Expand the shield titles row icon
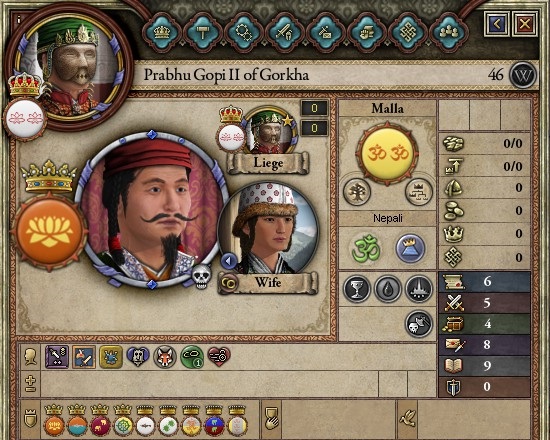 (30, 418)
